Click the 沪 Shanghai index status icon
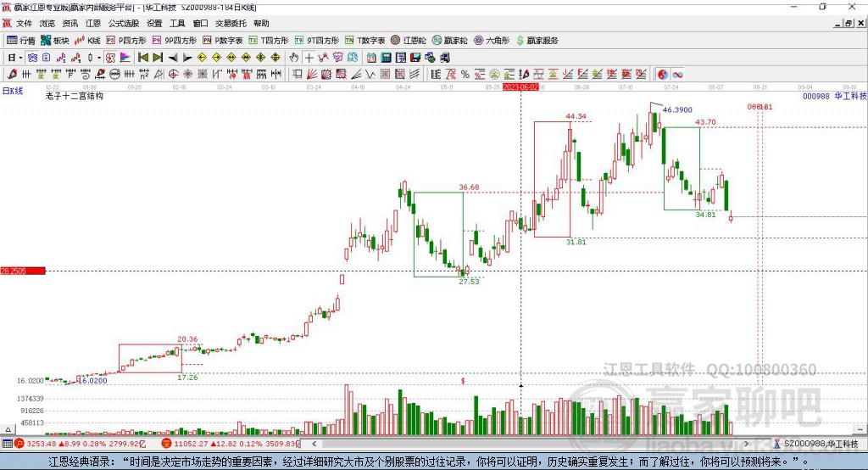 [x=19, y=444]
